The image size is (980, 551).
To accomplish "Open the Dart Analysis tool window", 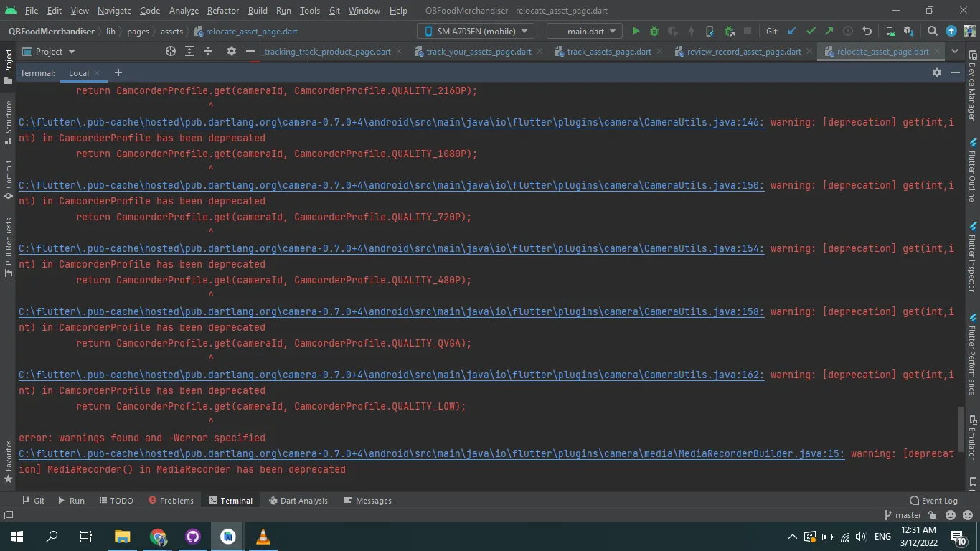I will click(x=298, y=501).
